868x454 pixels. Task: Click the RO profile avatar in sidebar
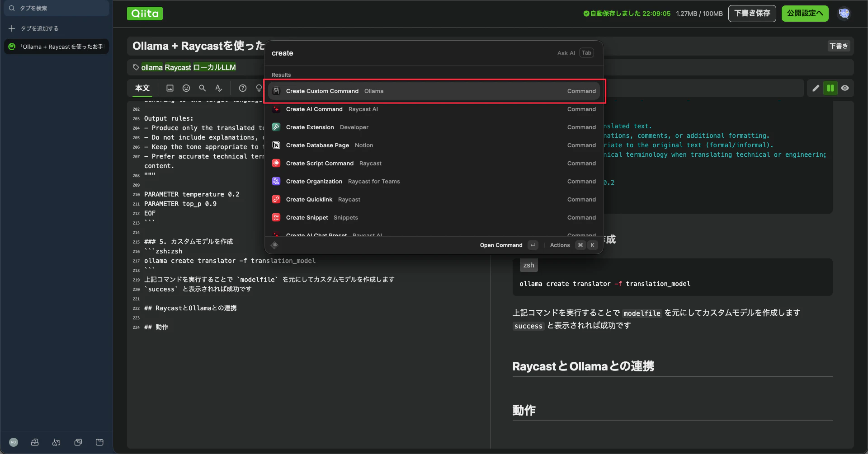click(14, 442)
